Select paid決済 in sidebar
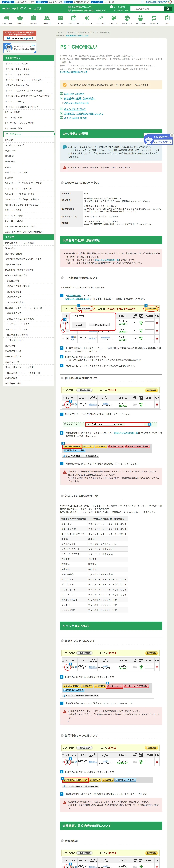174x868 pixels. click(29, 178)
